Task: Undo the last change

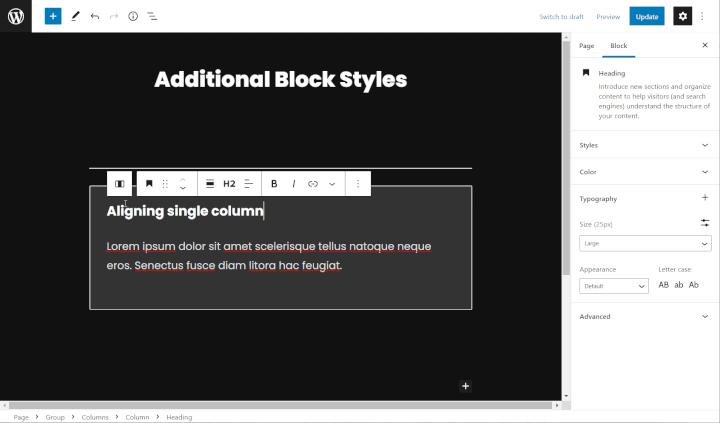Action: coord(95,16)
